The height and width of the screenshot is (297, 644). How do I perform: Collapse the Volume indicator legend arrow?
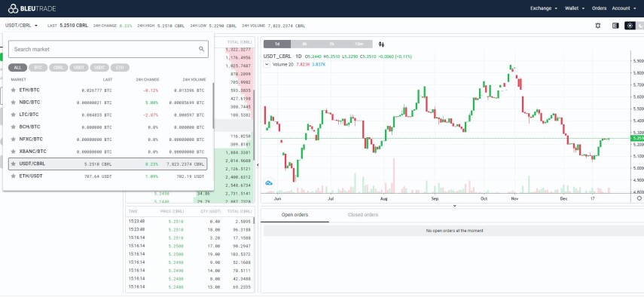coord(267,65)
